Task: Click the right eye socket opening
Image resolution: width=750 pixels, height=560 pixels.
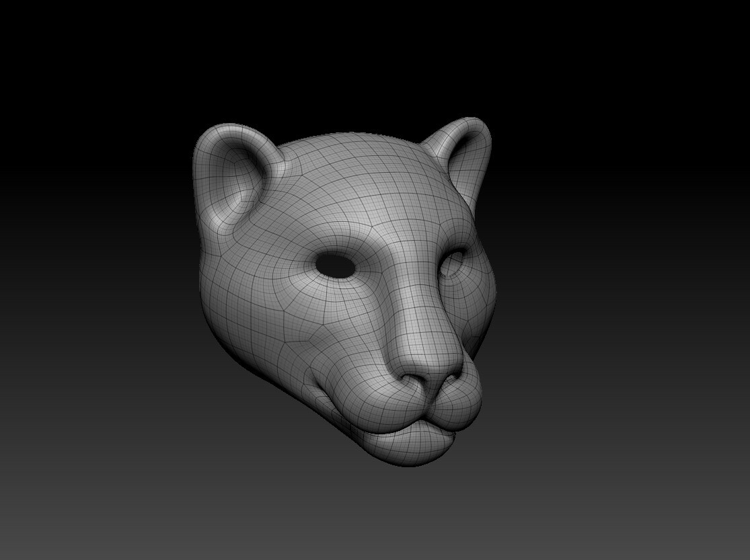Action: pos(456,259)
